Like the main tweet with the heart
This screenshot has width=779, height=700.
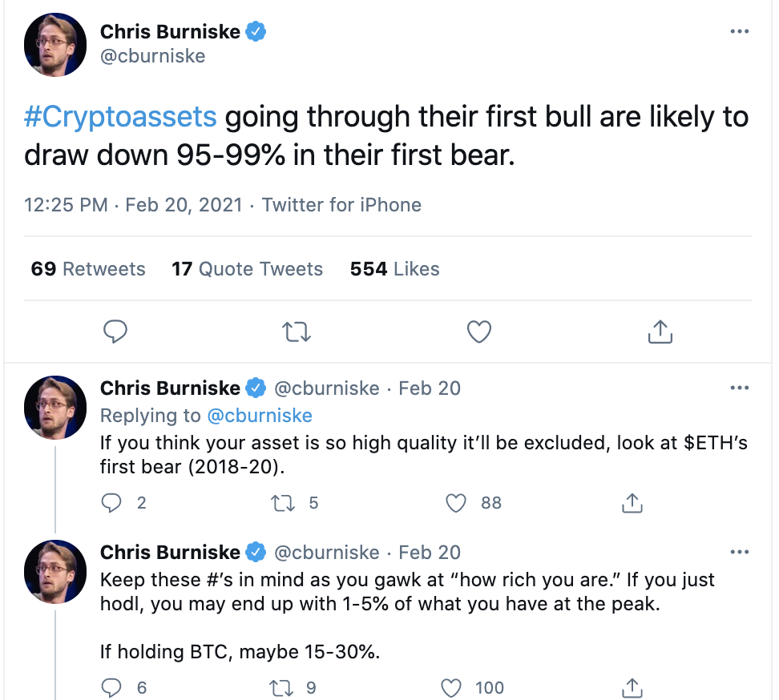478,331
